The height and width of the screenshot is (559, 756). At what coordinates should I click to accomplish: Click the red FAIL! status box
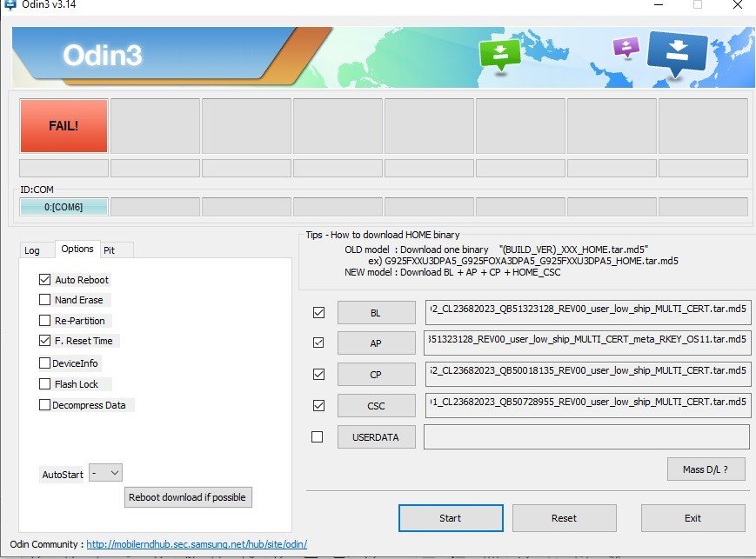tap(64, 125)
